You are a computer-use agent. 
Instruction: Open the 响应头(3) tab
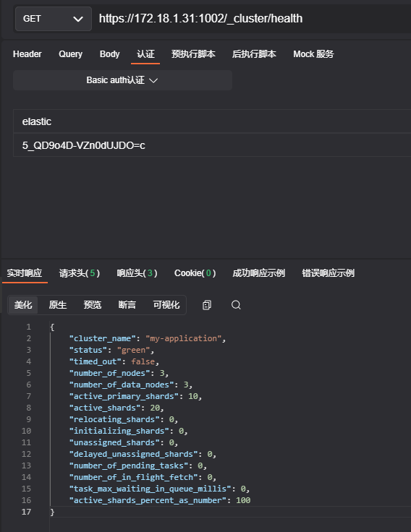pos(137,273)
